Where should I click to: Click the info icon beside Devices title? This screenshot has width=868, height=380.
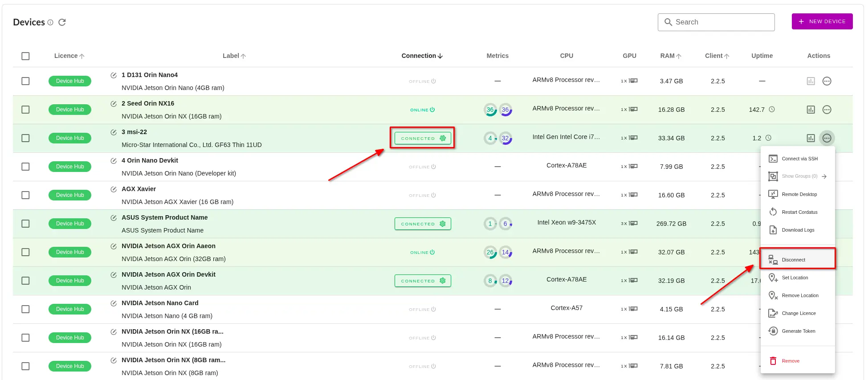click(x=50, y=22)
